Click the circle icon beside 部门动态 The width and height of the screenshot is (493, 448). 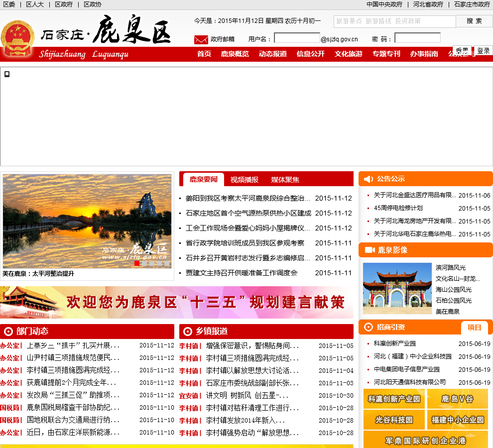(8, 332)
